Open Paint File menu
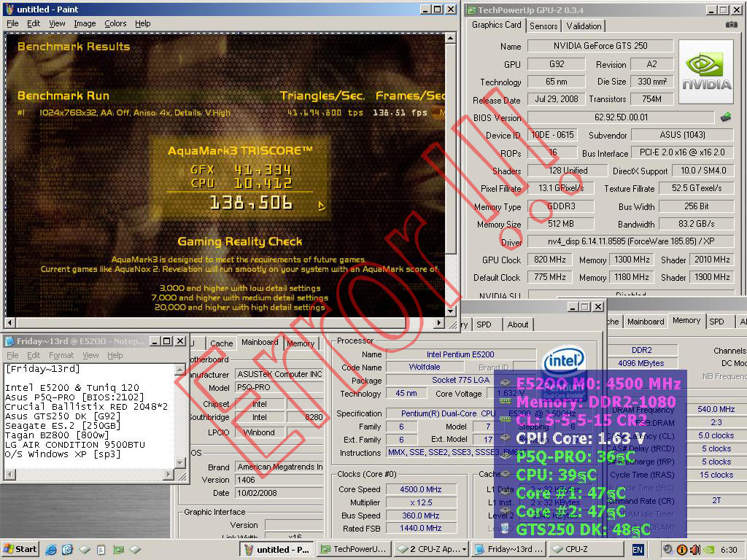The height and width of the screenshot is (560, 747). [12, 23]
